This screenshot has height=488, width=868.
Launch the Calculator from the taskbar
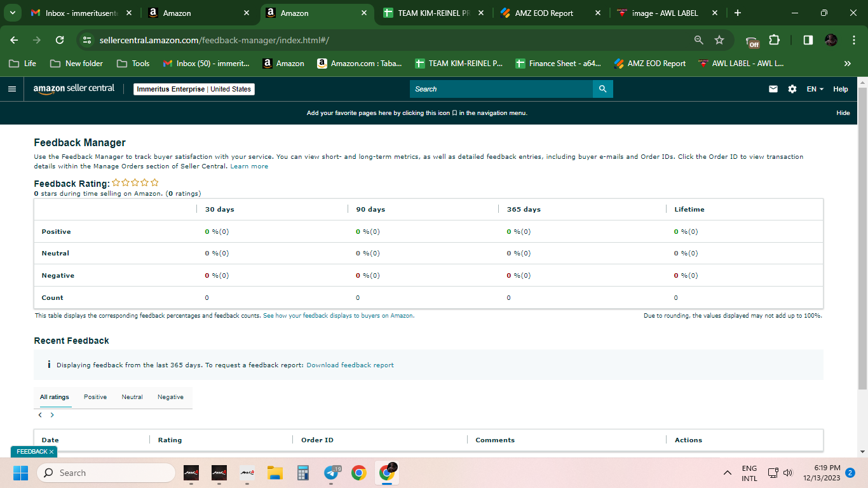302,473
